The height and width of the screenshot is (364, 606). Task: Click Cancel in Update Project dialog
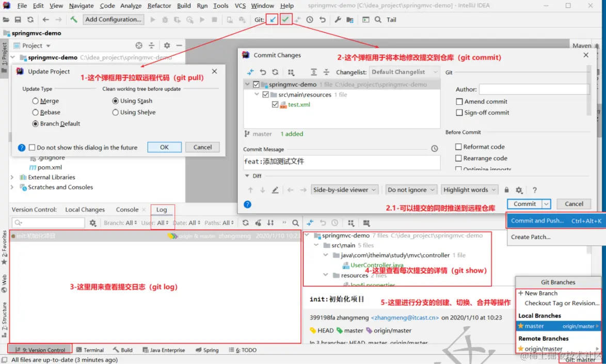[202, 147]
